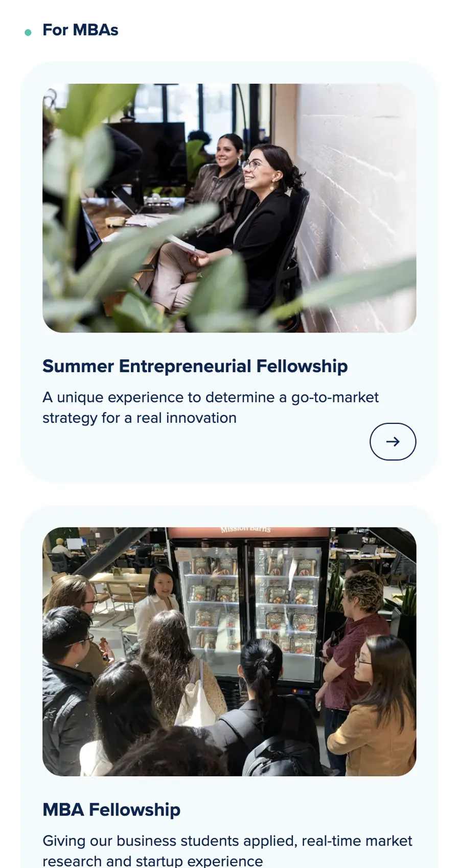
Task: Click the arrow button on Summer Fellowship card
Action: tap(393, 442)
